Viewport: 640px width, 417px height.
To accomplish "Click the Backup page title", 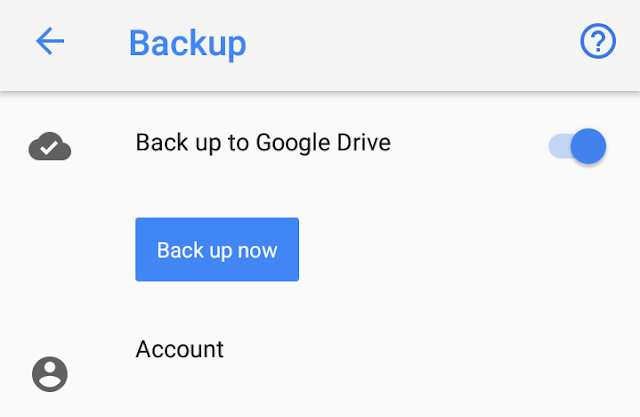I will pyautogui.click(x=188, y=43).
